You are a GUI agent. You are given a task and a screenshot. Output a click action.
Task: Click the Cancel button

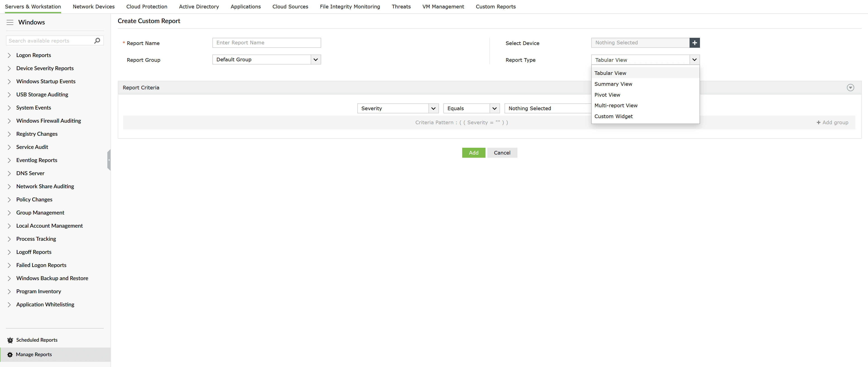[502, 153]
